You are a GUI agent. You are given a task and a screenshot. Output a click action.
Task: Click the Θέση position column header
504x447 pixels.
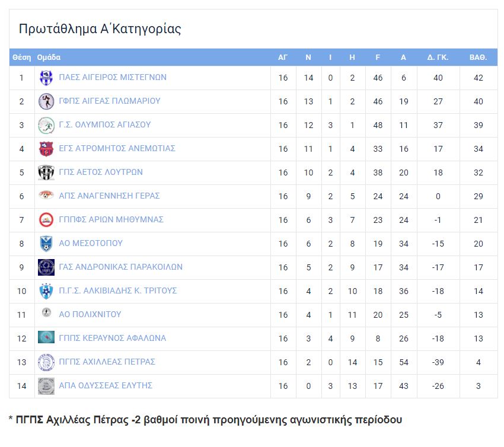(x=21, y=58)
